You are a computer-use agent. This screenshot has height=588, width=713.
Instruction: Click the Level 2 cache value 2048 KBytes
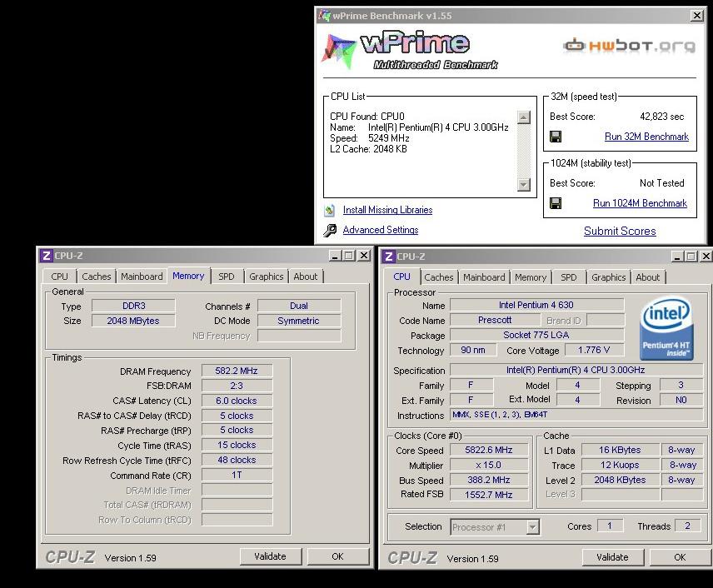[621, 480]
